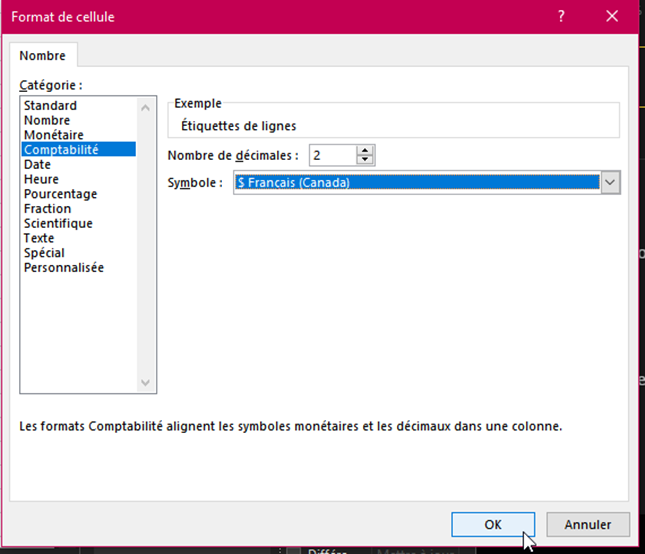Decrease the decimal places with down arrow

click(365, 159)
